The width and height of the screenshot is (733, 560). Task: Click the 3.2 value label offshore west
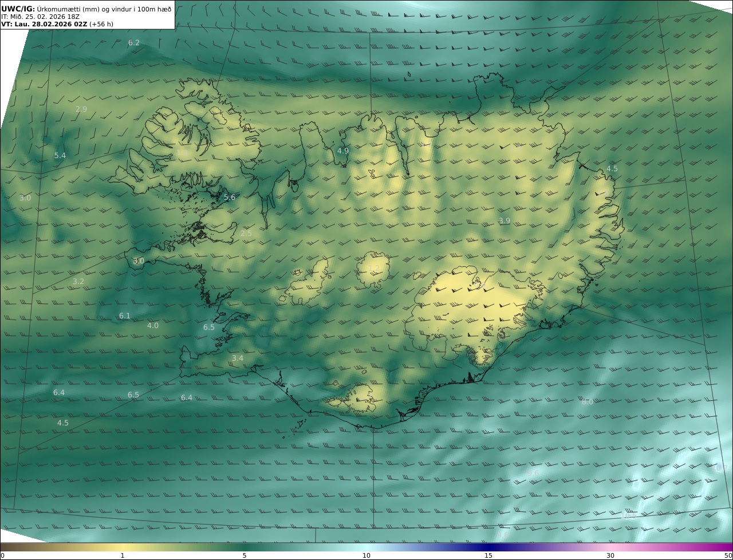[x=78, y=282]
